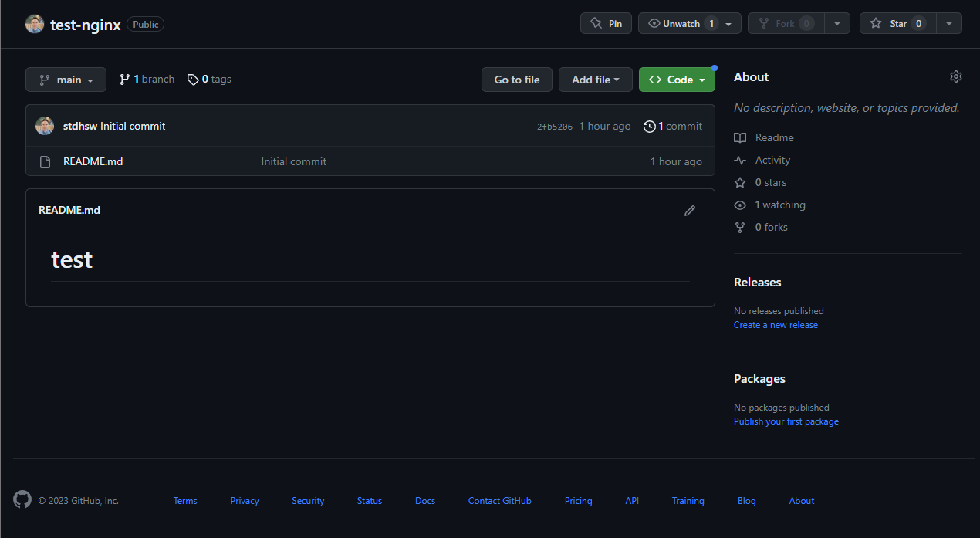Viewport: 980px width, 538px height.
Task: Click Create a new release
Action: click(x=776, y=325)
